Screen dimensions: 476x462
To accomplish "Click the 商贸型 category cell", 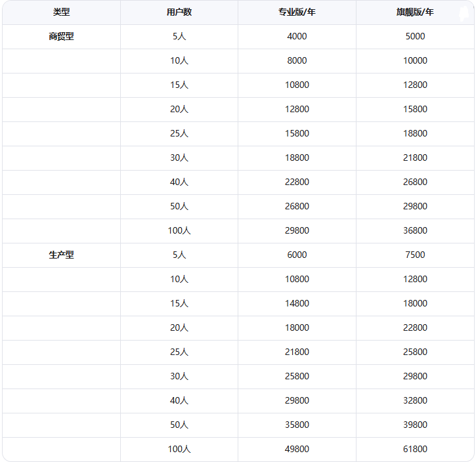I will 61,36.
